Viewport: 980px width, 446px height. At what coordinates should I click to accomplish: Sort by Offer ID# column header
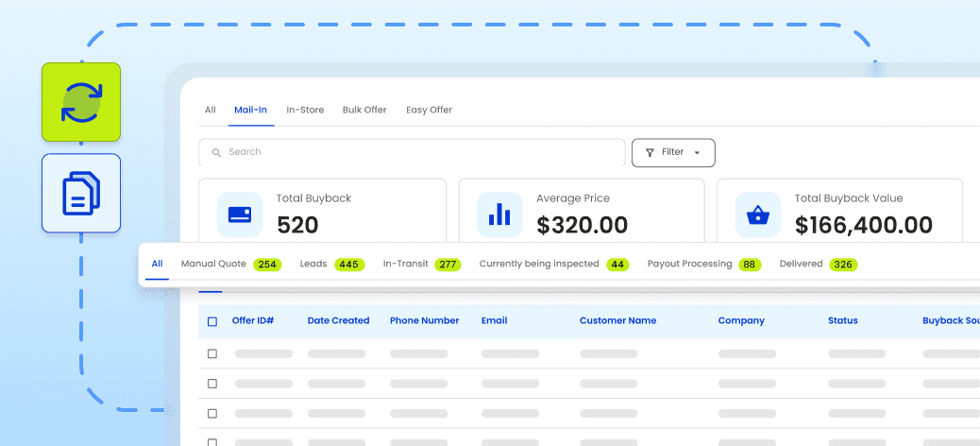(x=253, y=320)
